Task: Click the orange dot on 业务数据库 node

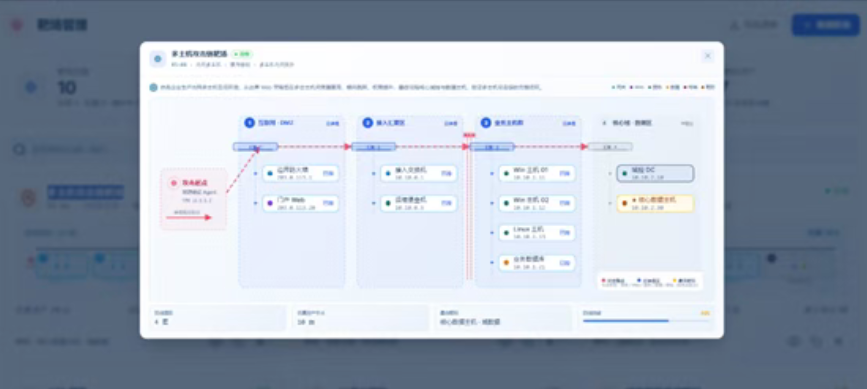Action: click(x=506, y=263)
